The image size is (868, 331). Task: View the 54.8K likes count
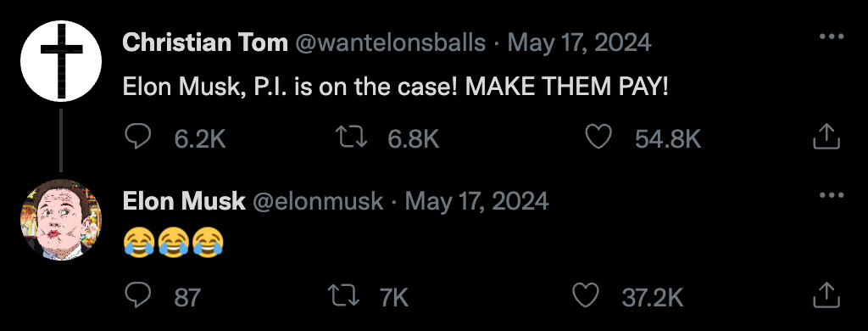click(x=668, y=138)
